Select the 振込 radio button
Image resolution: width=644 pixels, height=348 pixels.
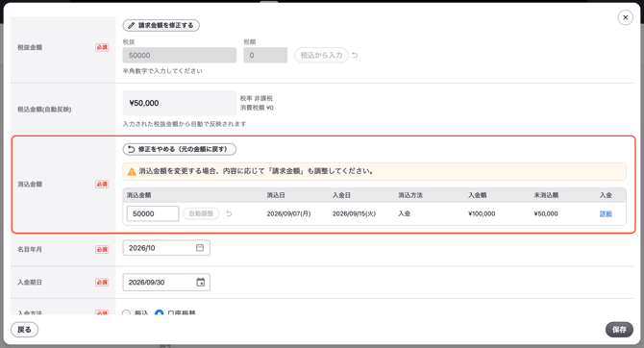(126, 313)
